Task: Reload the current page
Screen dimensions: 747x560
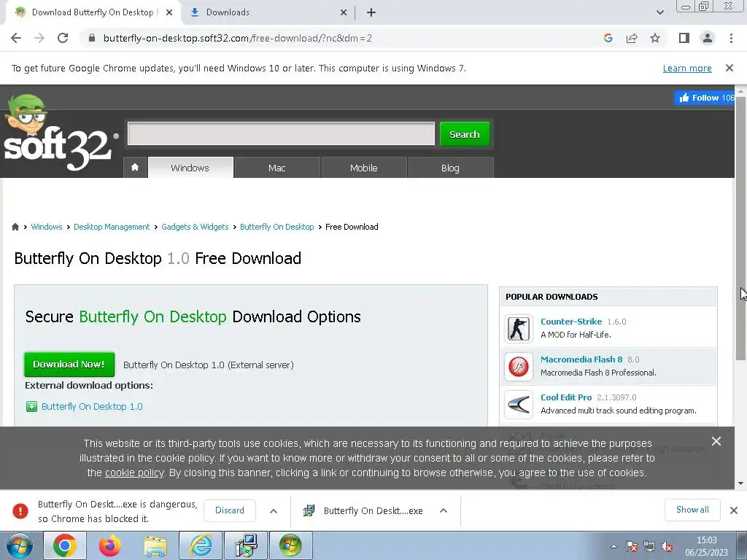Action: point(63,38)
